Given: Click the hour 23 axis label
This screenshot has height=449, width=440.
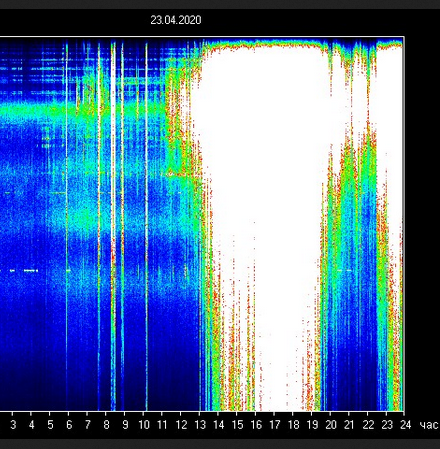Looking at the screenshot, I should [386, 425].
